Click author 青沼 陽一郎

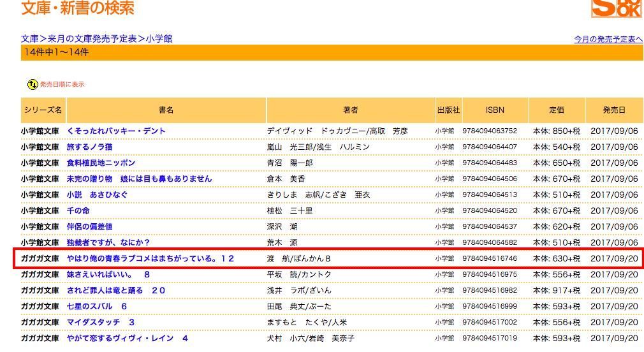coord(290,163)
